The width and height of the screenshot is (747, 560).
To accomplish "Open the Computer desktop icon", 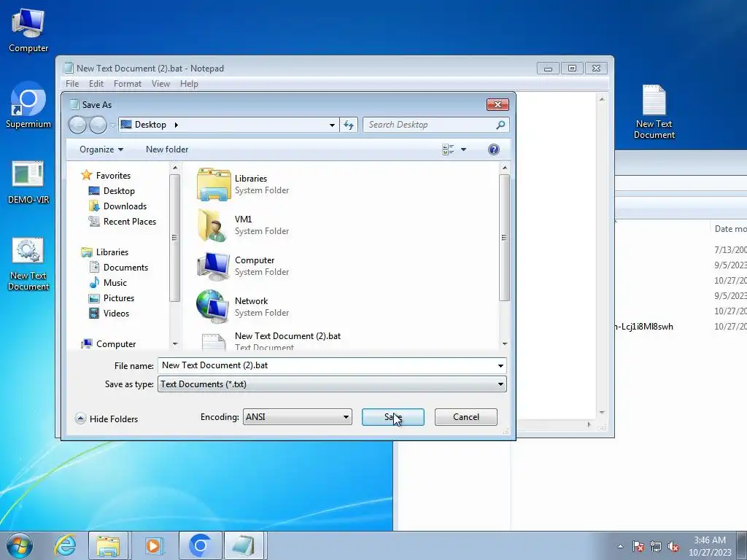I will click(x=28, y=31).
